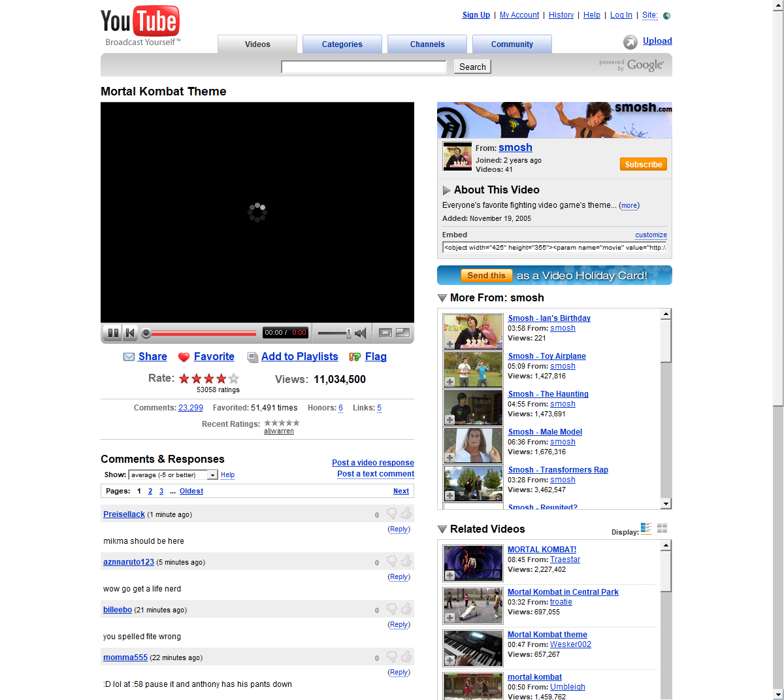Mute the video via speaker icon
This screenshot has width=784, height=700.
coord(360,333)
